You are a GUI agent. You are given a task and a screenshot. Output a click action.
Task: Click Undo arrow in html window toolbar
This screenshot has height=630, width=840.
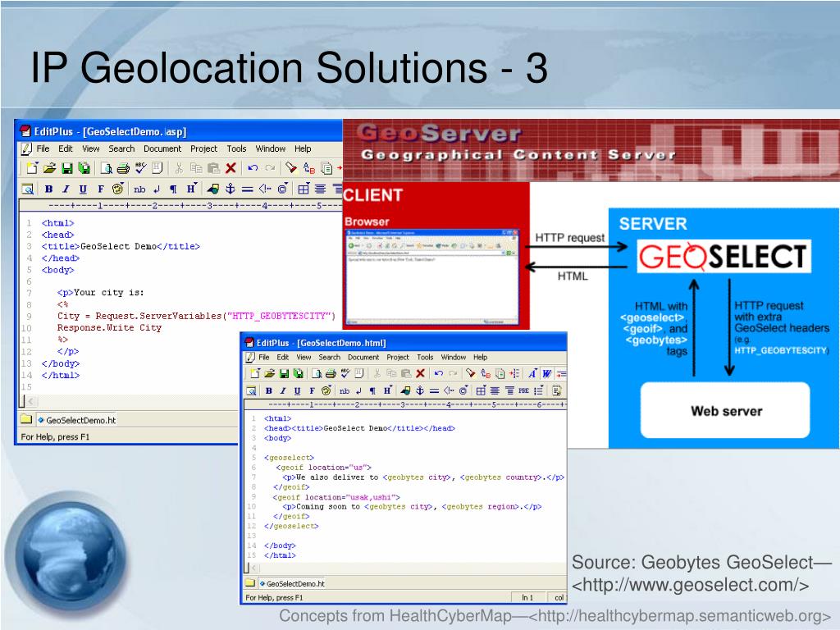point(439,373)
